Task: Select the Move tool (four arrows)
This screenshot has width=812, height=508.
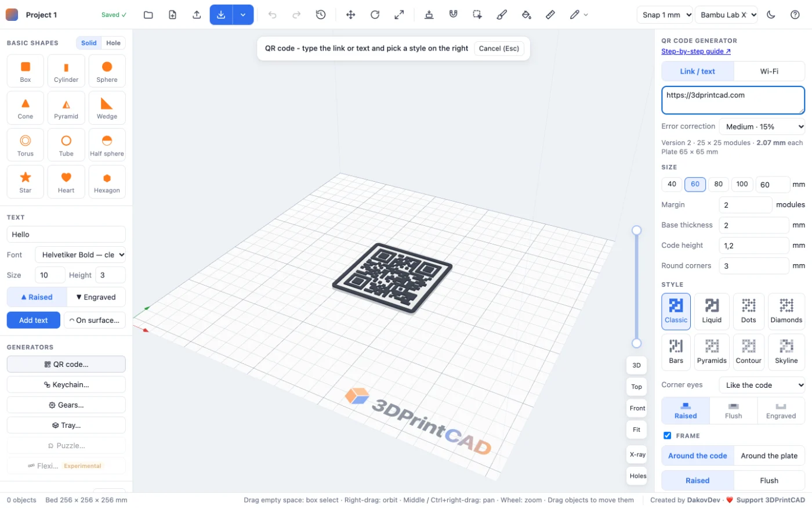Action: point(351,15)
